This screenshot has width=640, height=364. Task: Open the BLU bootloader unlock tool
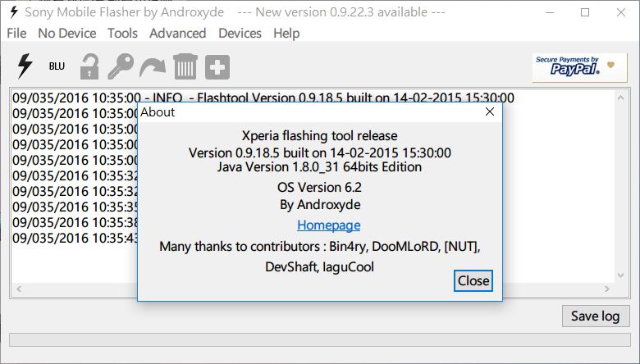pos(57,66)
